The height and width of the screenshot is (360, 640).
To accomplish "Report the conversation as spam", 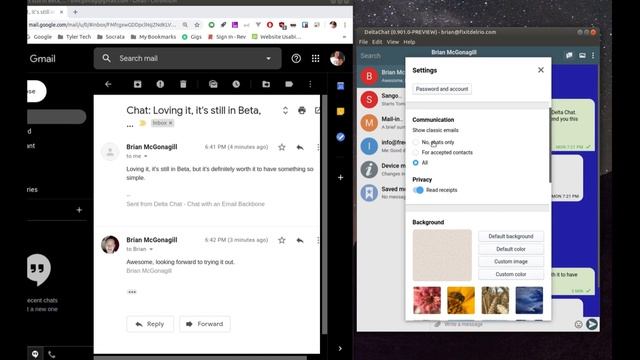I will coord(160,84).
